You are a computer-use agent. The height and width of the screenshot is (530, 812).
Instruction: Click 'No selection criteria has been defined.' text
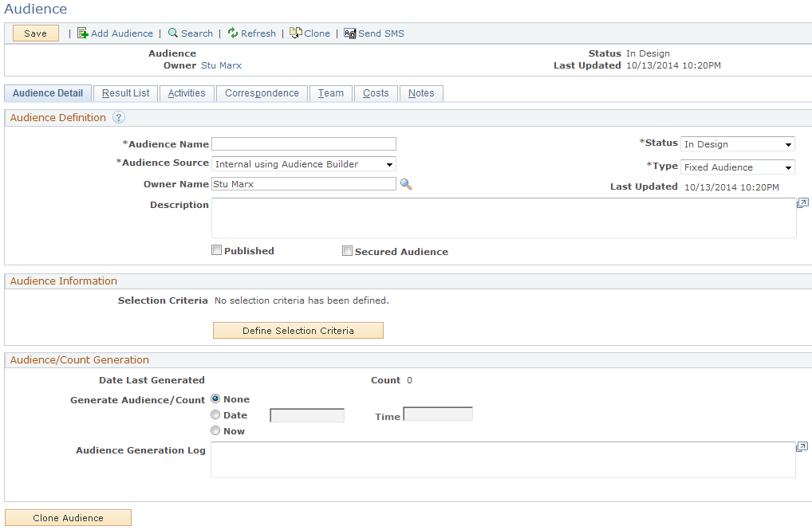tap(302, 300)
